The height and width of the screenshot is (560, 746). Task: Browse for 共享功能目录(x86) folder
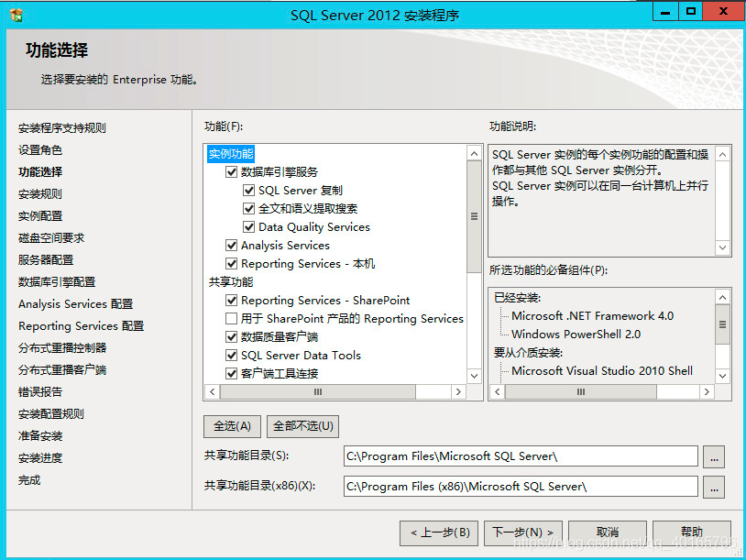[x=714, y=488]
